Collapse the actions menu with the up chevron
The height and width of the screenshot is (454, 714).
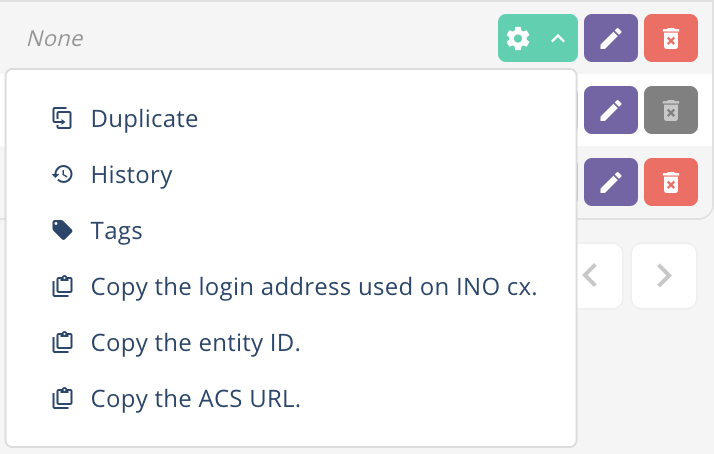click(558, 39)
